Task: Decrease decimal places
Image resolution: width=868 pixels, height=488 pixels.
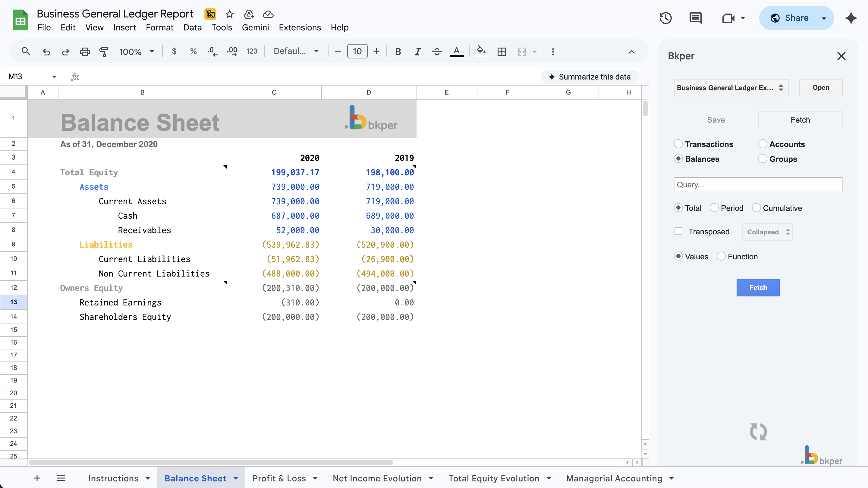Action: 212,51
